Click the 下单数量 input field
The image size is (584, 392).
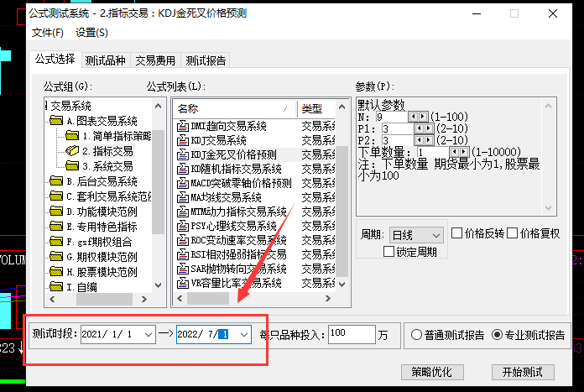pyautogui.click(x=433, y=152)
